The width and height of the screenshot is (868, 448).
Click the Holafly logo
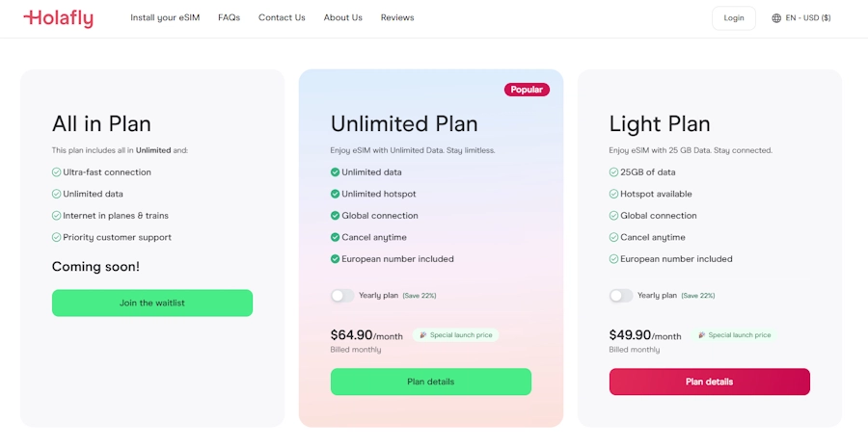58,18
